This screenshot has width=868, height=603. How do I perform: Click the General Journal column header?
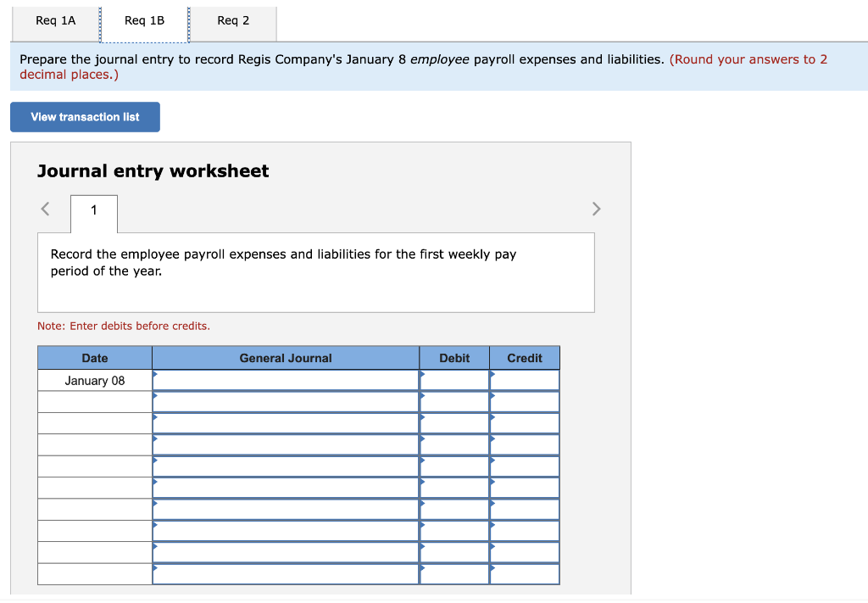pyautogui.click(x=285, y=357)
